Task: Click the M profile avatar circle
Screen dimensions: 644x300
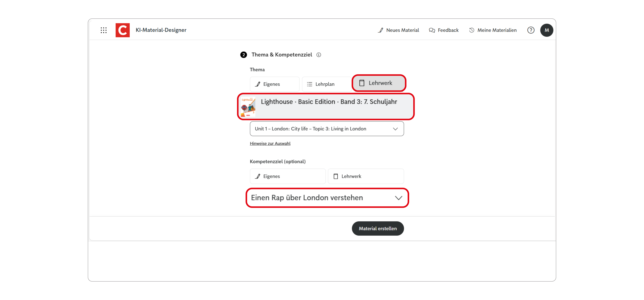Action: tap(547, 30)
